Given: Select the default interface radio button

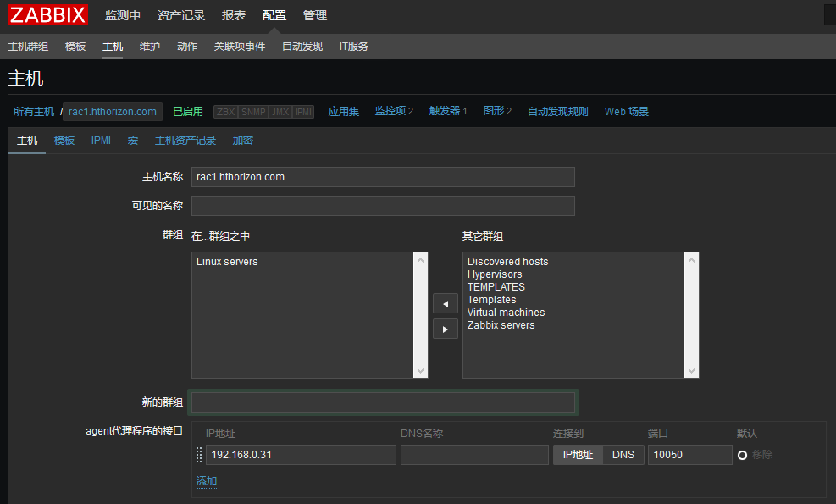Looking at the screenshot, I should (x=742, y=455).
